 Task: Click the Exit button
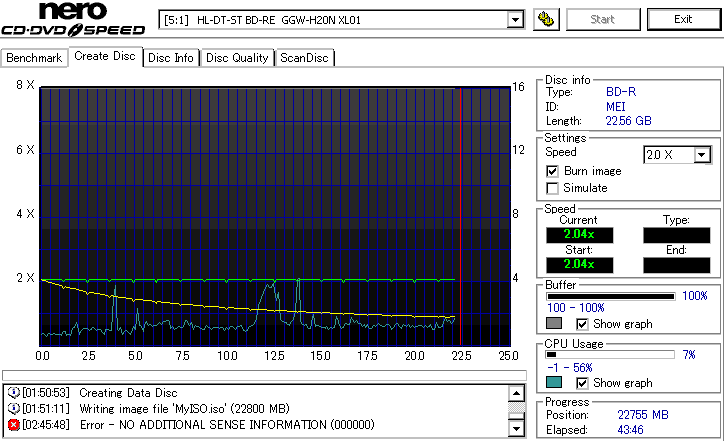(x=683, y=19)
